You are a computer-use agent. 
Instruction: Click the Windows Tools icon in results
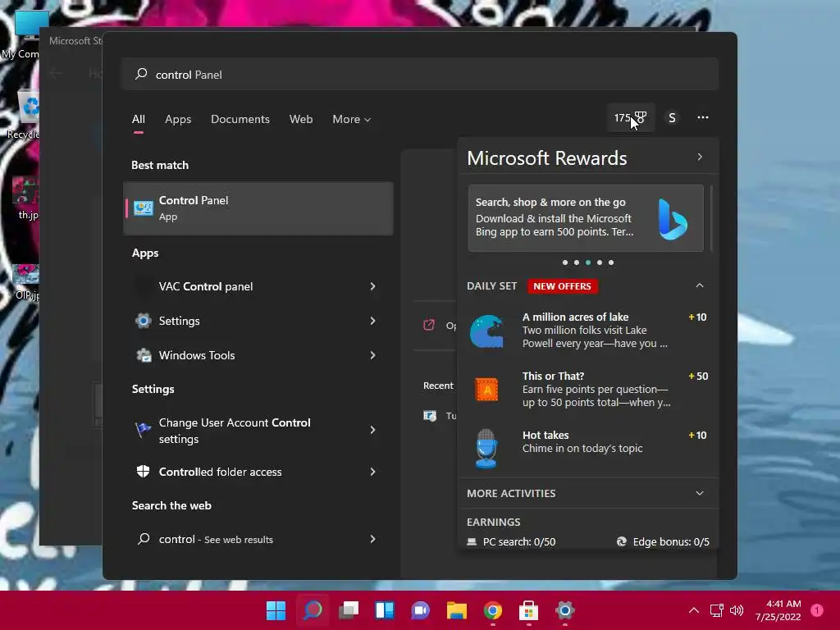(143, 355)
